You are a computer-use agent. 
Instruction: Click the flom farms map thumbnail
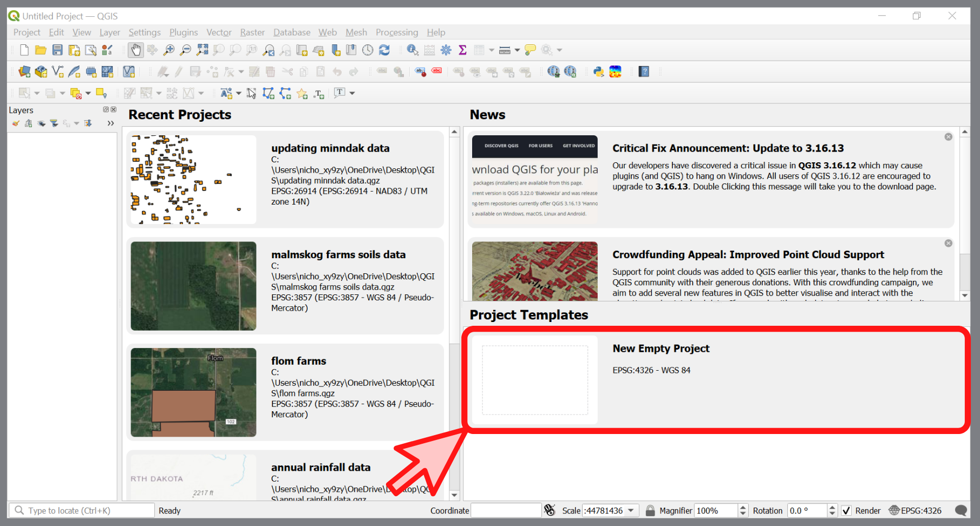pos(193,392)
